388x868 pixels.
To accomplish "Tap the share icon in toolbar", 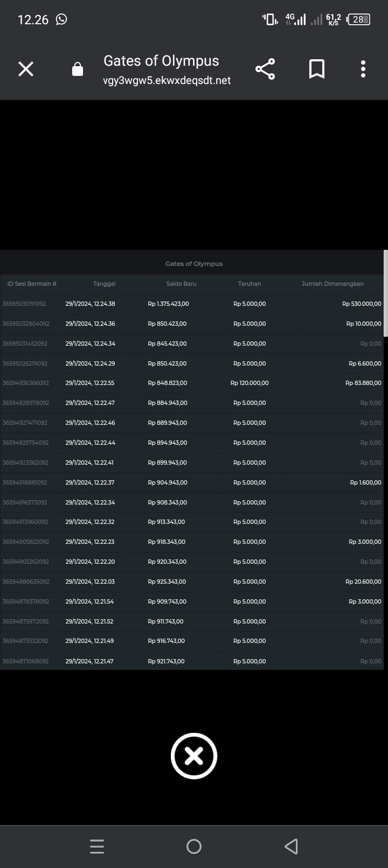I will pos(265,69).
